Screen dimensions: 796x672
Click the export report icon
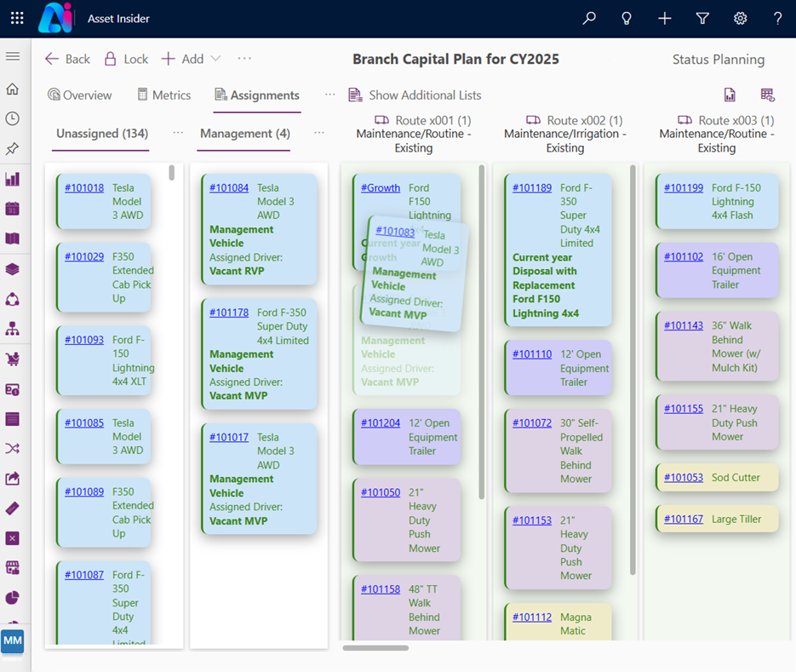pos(730,95)
